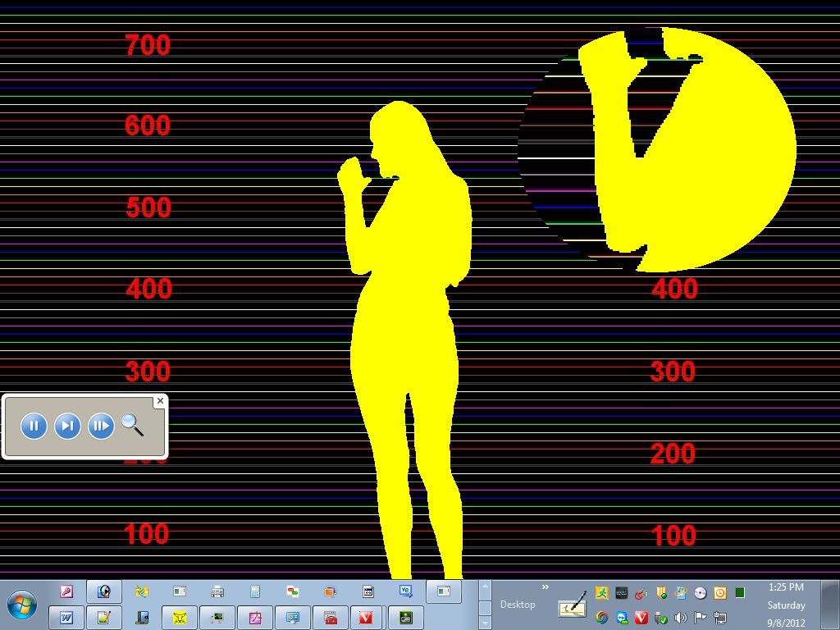The height and width of the screenshot is (630, 840).
Task: Launch the calculator icon in the taskbar
Action: click(x=255, y=591)
